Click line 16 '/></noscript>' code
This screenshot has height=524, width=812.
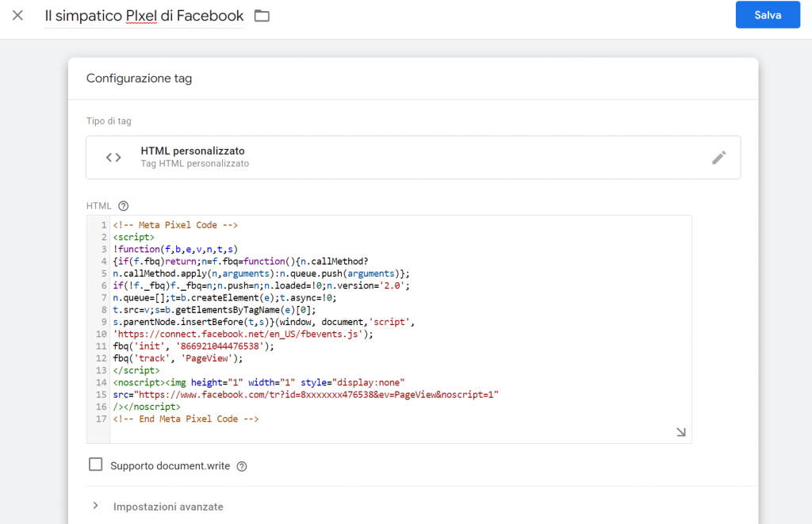147,407
